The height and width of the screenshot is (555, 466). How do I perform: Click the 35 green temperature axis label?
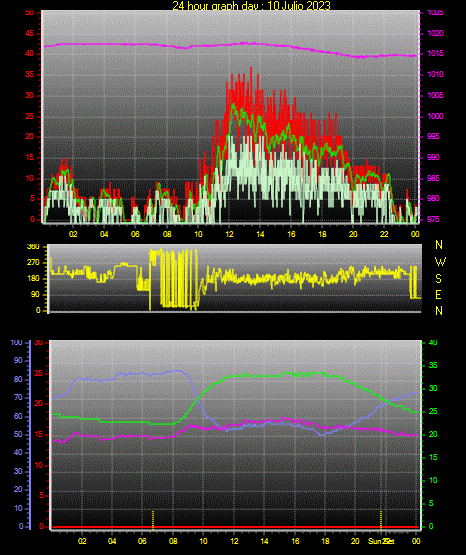pos(433,366)
